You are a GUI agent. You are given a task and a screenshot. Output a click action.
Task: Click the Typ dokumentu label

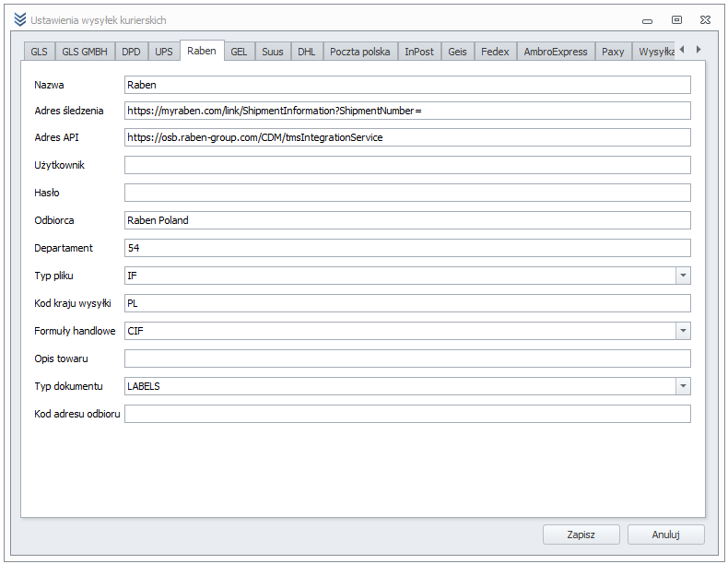[68, 386]
